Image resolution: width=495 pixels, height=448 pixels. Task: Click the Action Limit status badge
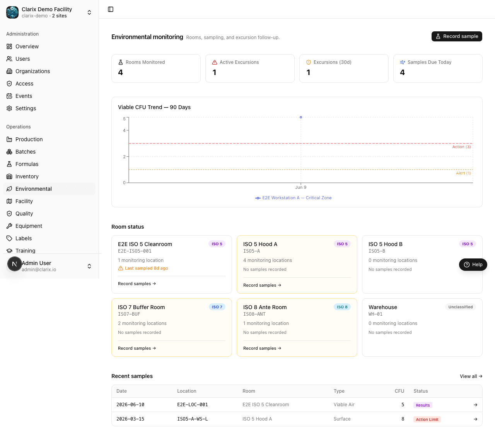click(427, 419)
